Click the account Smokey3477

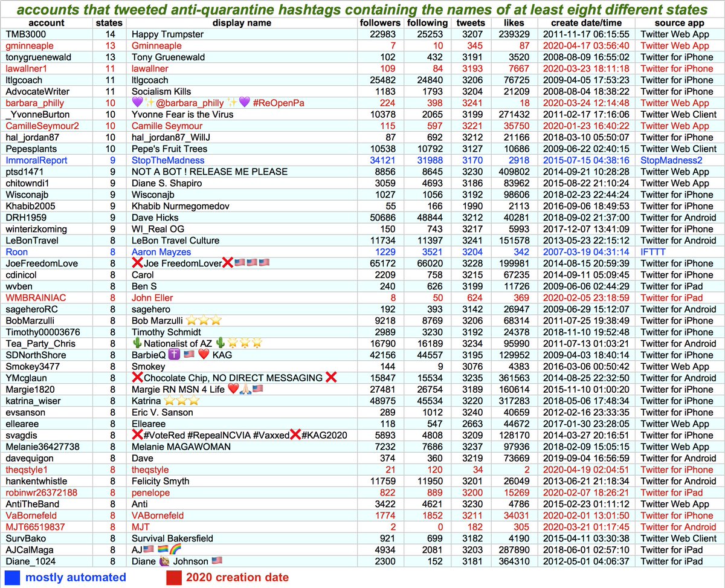31,367
